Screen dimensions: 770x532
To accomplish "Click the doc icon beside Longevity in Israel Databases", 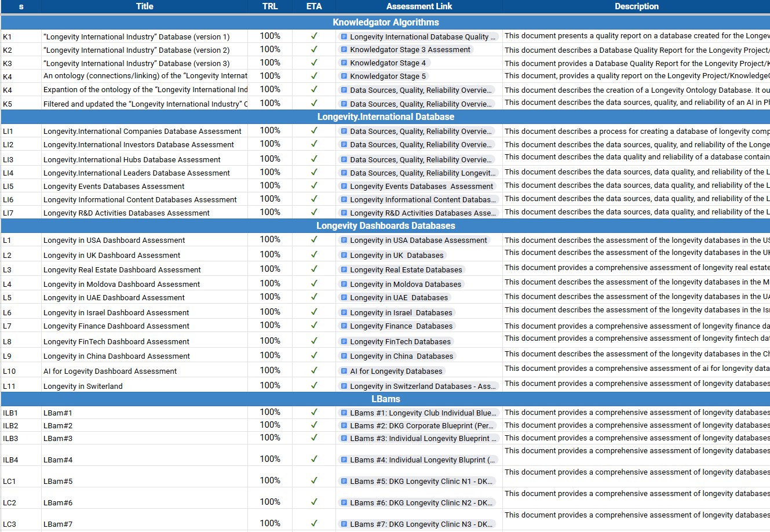I will pos(344,312).
